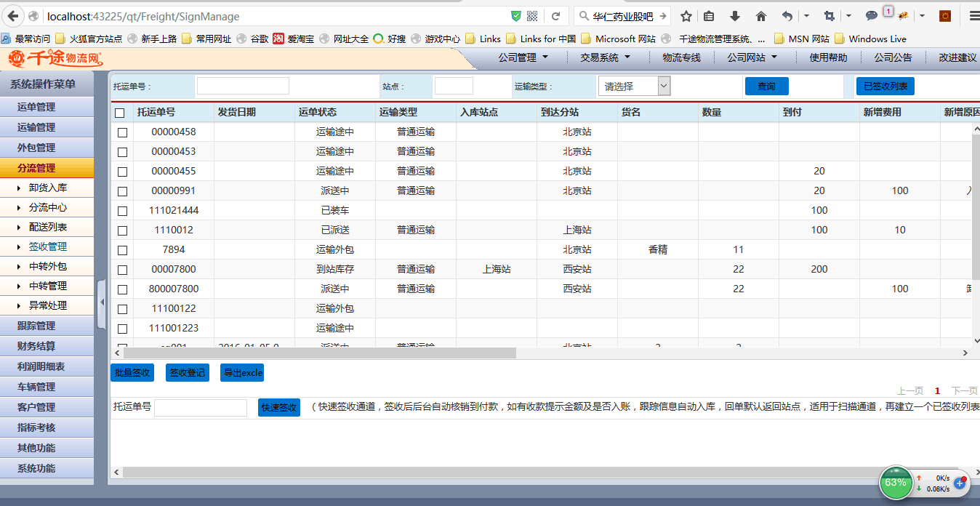
Task: Expand the 中转外包 submenu item
Action: coord(47,266)
